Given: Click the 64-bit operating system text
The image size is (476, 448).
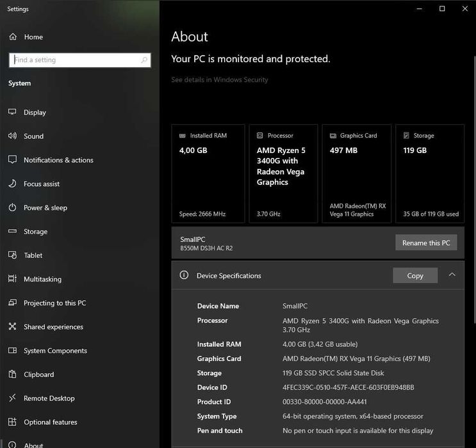Looking at the screenshot, I should [x=353, y=416].
